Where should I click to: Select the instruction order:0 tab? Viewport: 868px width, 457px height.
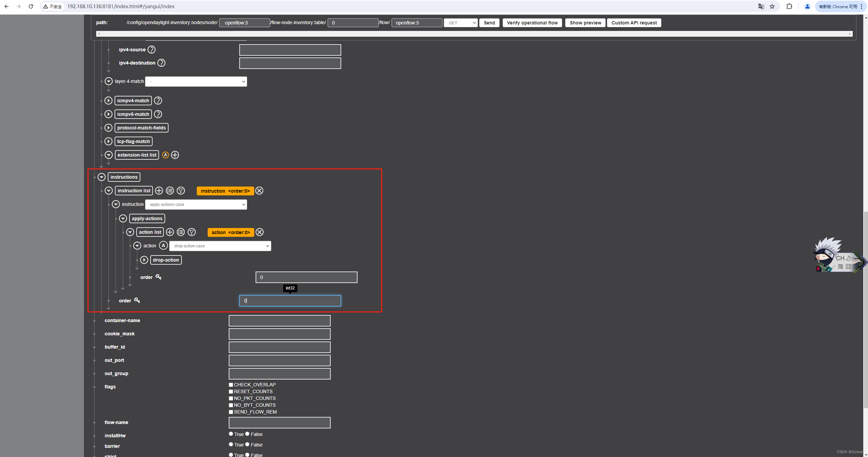225,191
